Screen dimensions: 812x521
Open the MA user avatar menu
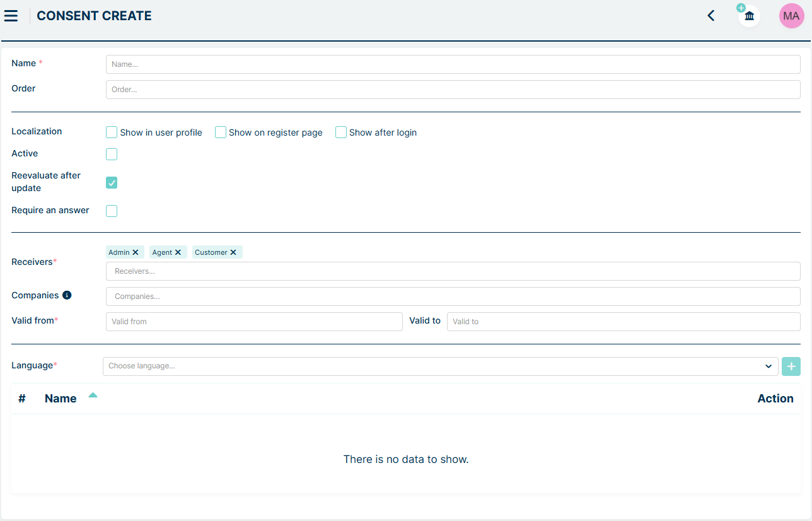pos(791,16)
